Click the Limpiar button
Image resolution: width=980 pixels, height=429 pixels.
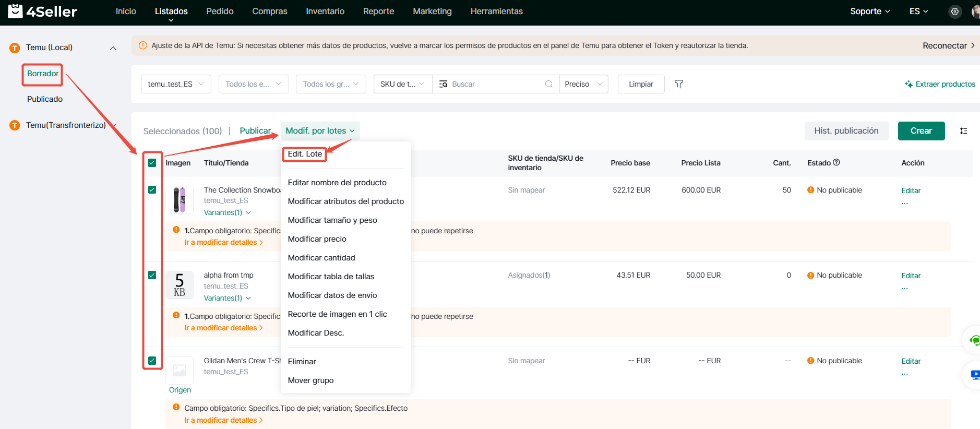(641, 84)
